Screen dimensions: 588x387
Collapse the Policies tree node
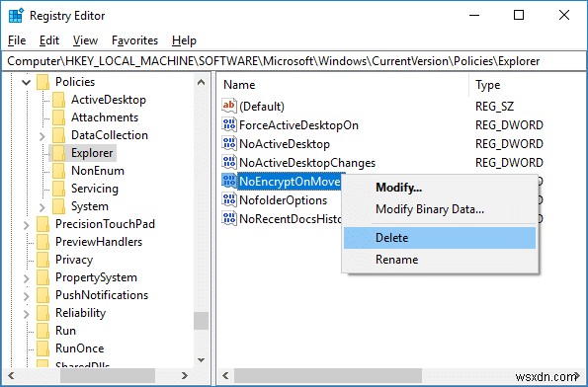[27, 82]
